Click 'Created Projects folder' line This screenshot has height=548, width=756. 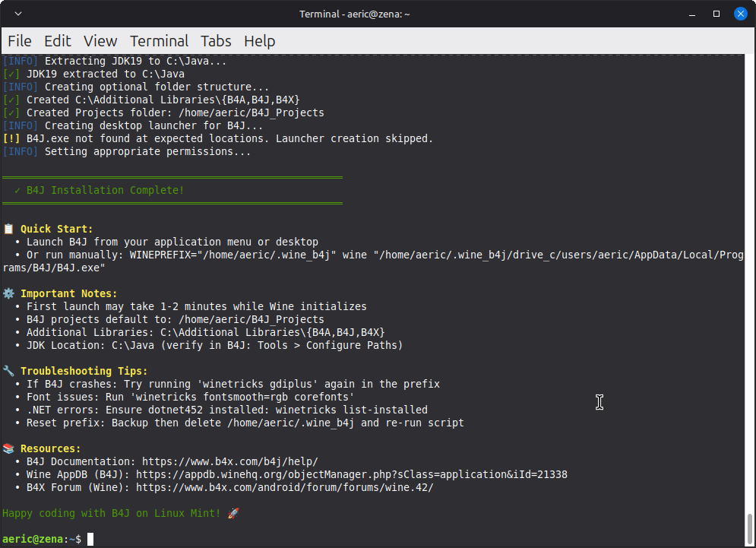click(x=163, y=112)
